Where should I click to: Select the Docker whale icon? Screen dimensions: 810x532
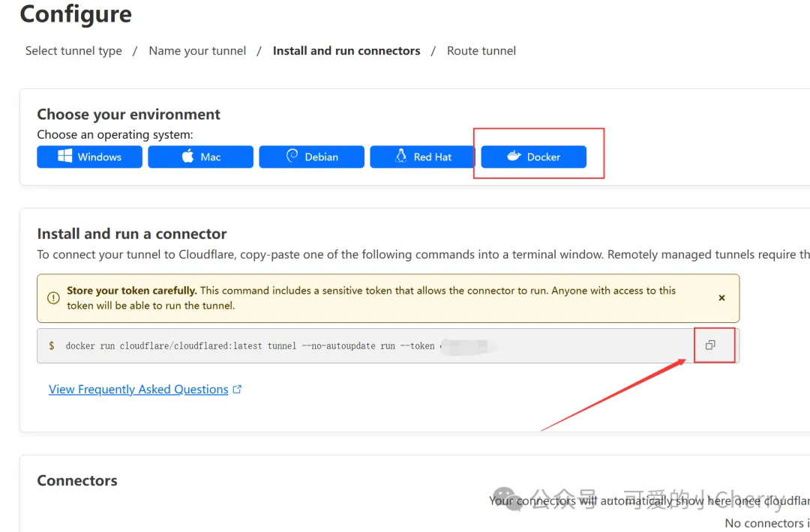[x=514, y=156]
